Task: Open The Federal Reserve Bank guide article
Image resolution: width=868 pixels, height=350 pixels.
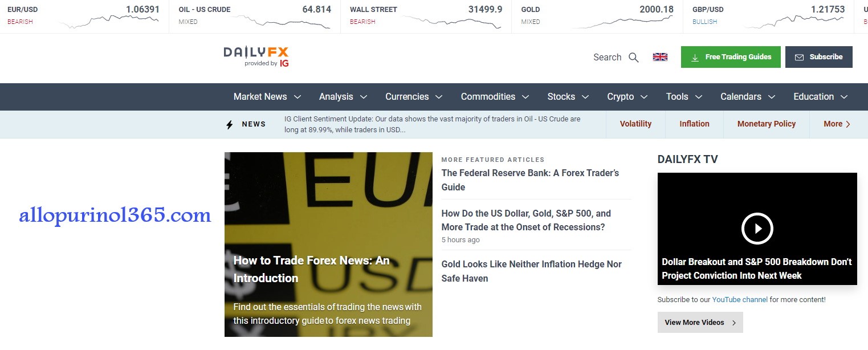Action: point(530,180)
